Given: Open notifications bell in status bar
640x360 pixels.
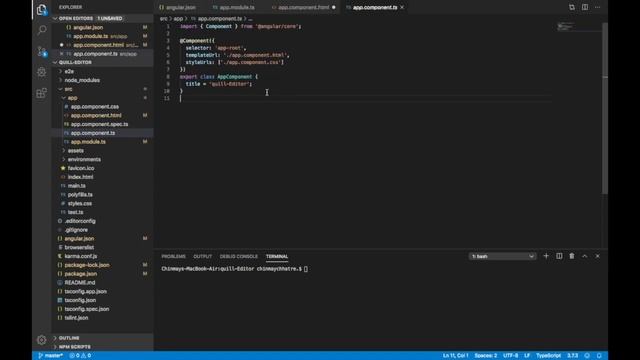Looking at the screenshot, I should pos(599,356).
